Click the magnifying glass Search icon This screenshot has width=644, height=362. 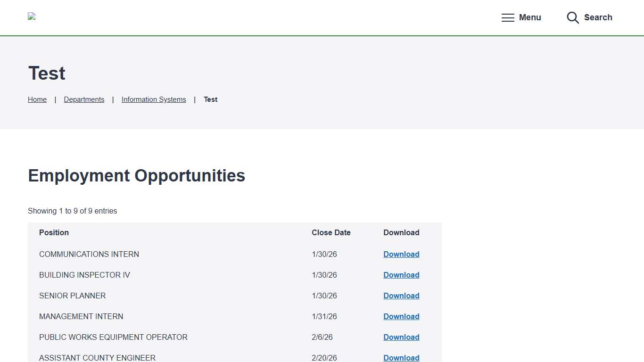point(573,18)
